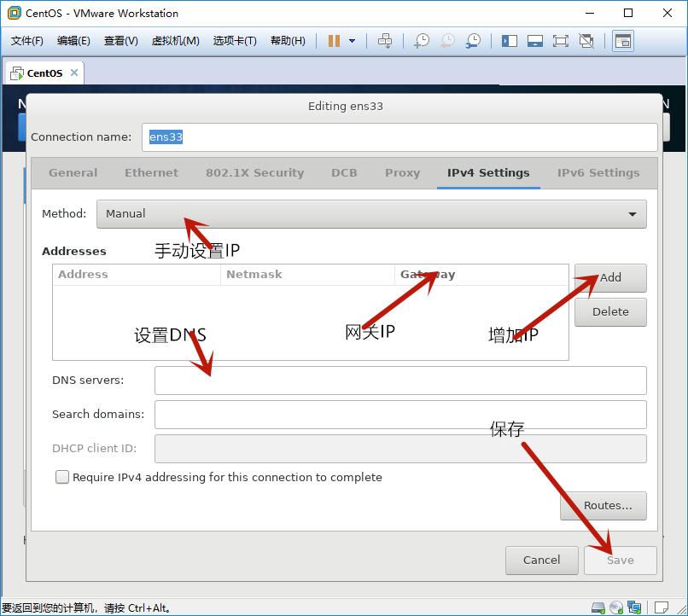
Task: Toggle Unity mode icon
Action: tap(586, 41)
